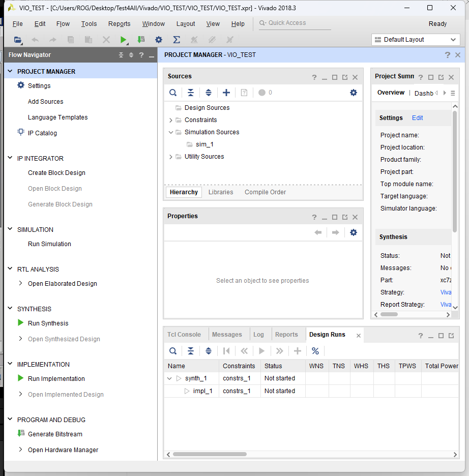Click Project Summary vertical scrollbar
The height and width of the screenshot is (476, 469).
(455, 171)
